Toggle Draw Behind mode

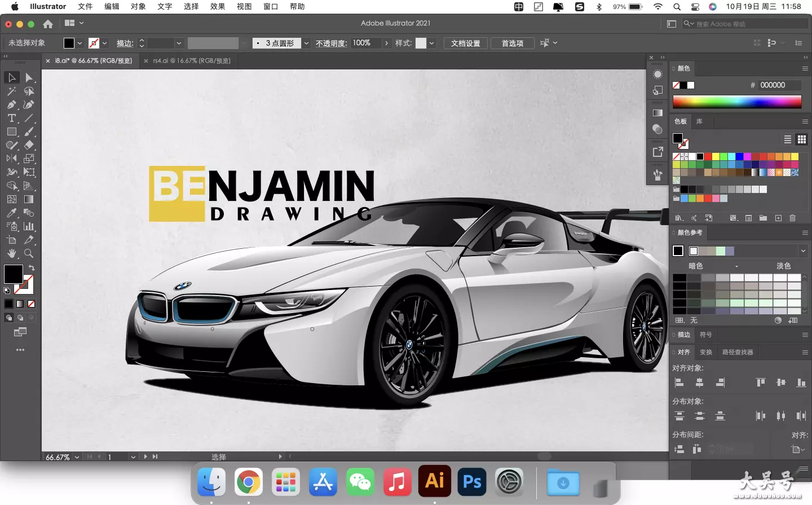click(x=20, y=318)
